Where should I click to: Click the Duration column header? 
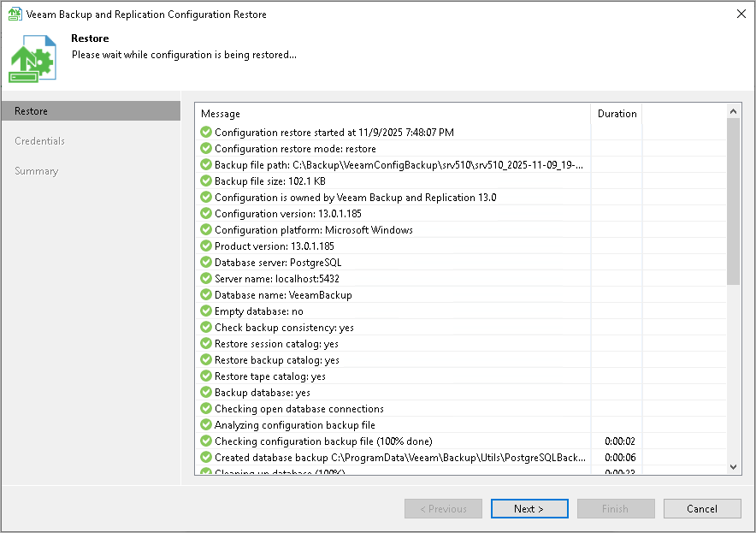click(x=616, y=113)
